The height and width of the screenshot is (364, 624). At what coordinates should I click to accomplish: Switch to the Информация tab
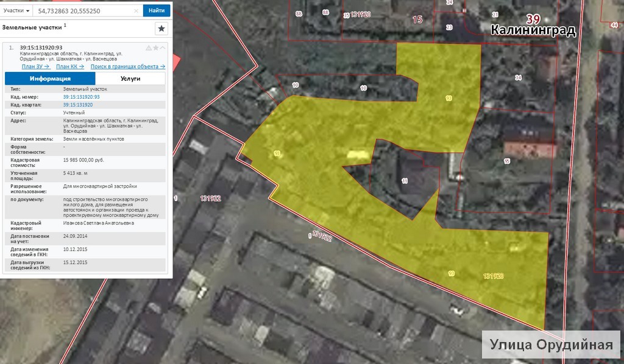50,79
